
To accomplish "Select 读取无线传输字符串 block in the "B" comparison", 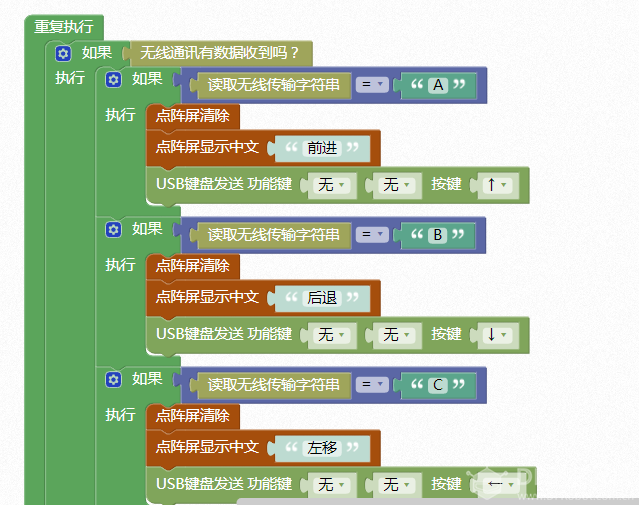I will (273, 235).
